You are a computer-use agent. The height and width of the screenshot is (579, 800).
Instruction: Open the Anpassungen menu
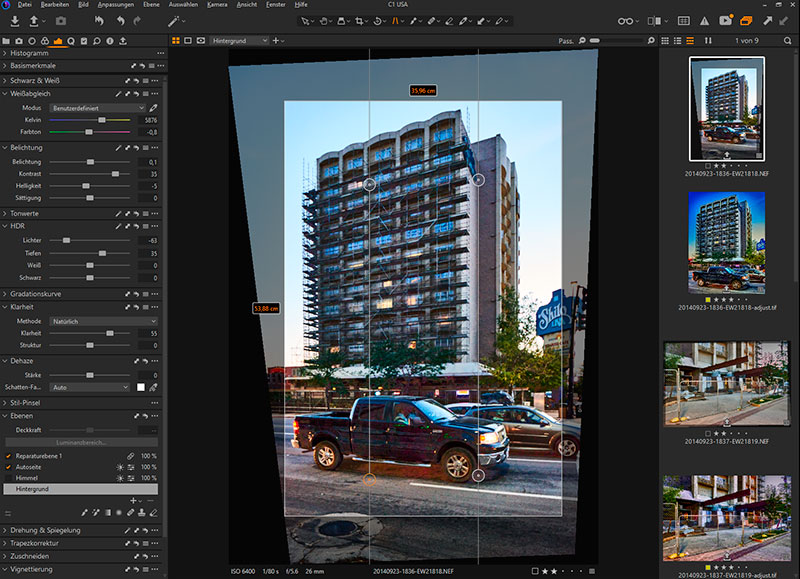click(x=116, y=5)
